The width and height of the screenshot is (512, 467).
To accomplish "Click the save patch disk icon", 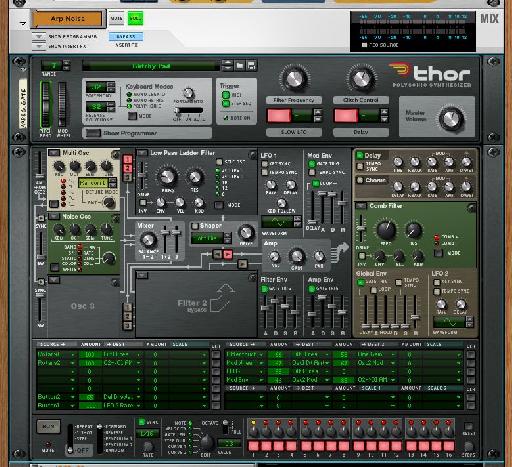I will pyautogui.click(x=251, y=66).
